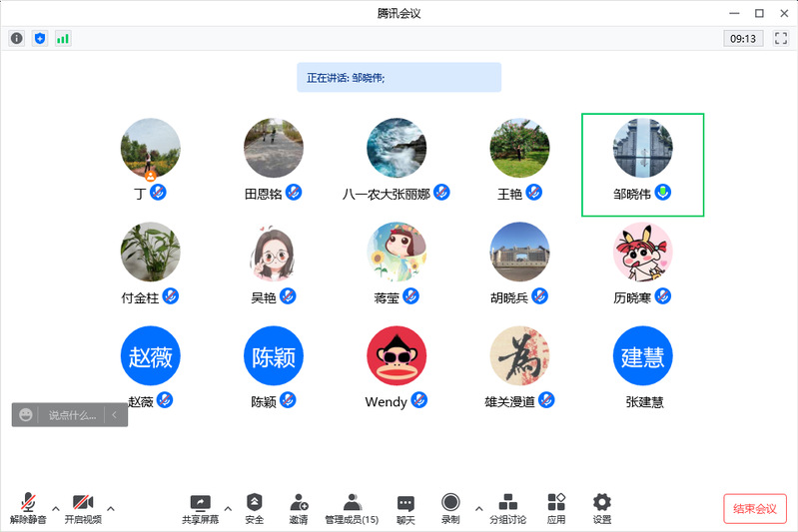Viewport: 798px width, 532px height.
Task: Collapse the chat input bar chevron
Action: [x=115, y=414]
